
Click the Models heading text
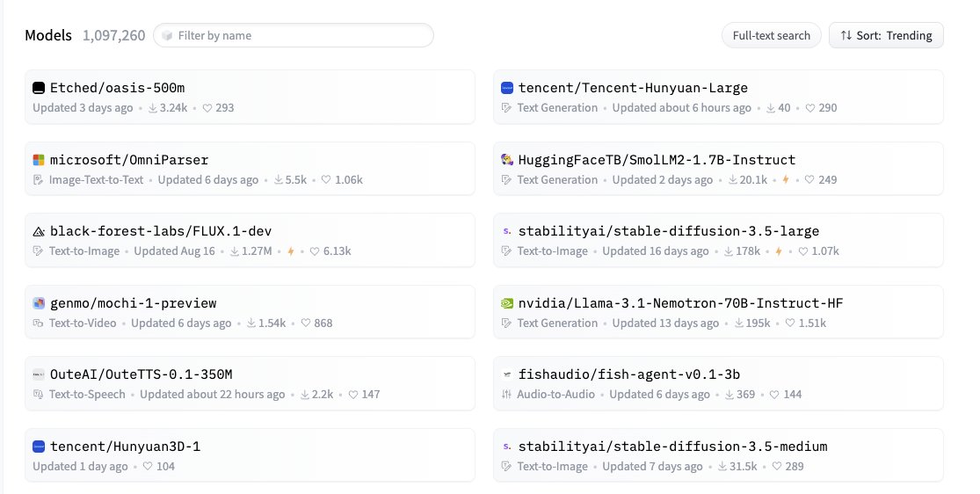48,36
